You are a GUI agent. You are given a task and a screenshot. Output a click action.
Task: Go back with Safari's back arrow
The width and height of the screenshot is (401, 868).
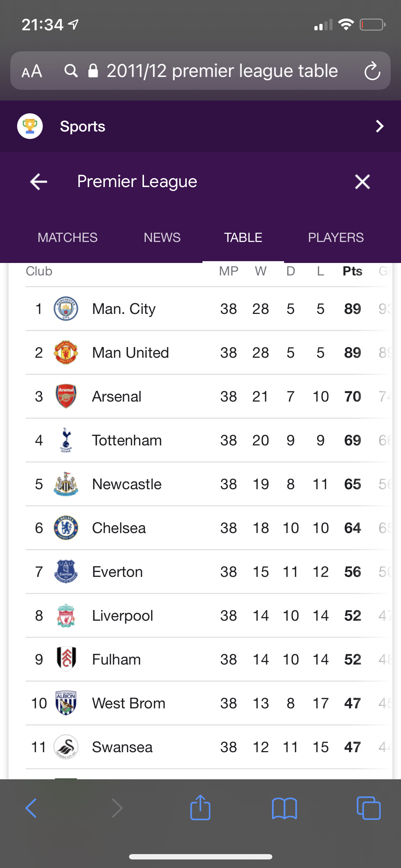(31, 808)
